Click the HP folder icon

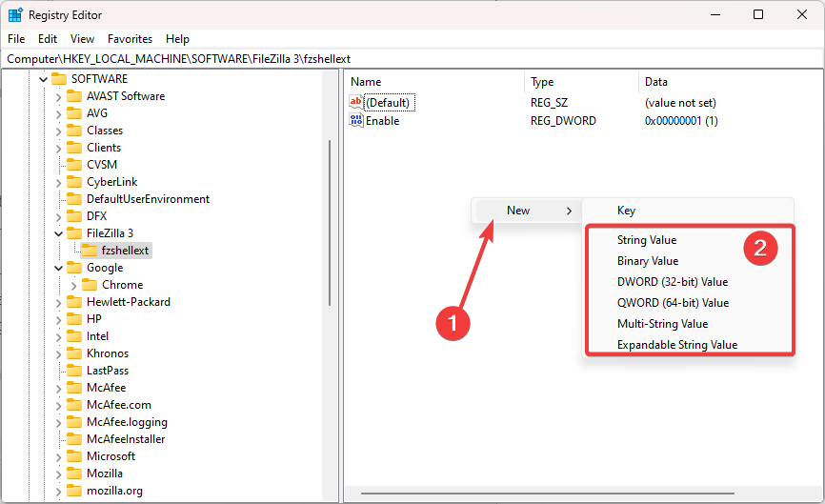(x=74, y=319)
